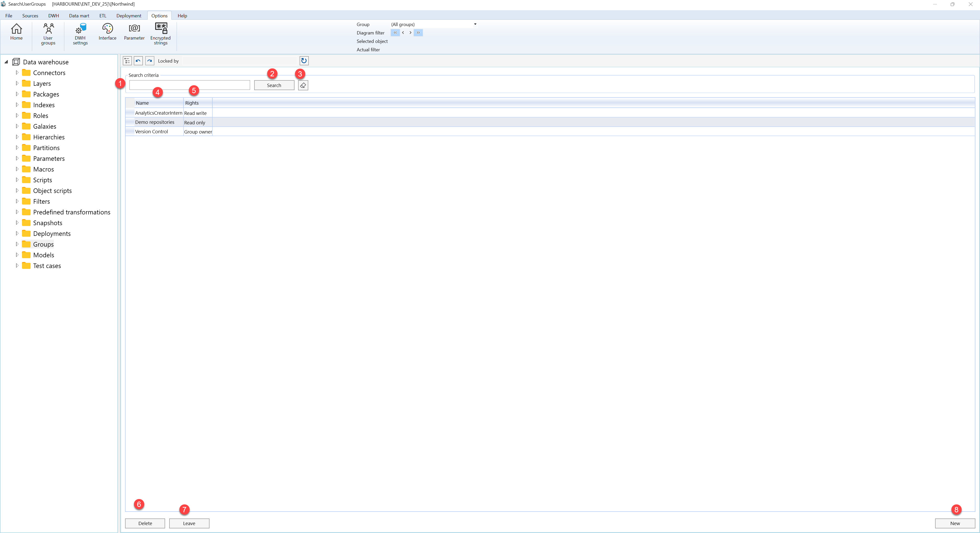This screenshot has width=980, height=533.
Task: Select the Version Control row
Action: 550,131
